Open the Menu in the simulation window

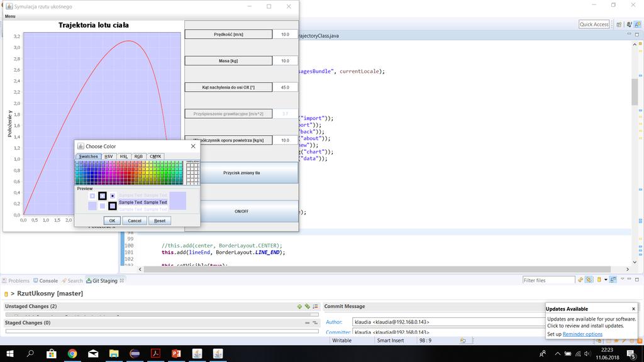click(x=10, y=16)
